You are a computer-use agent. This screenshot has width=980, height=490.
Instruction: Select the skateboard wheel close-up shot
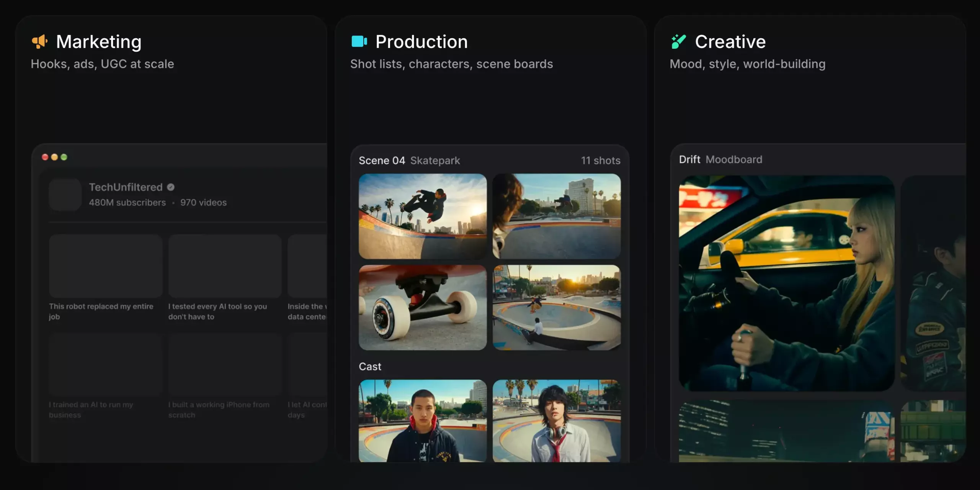pos(423,307)
